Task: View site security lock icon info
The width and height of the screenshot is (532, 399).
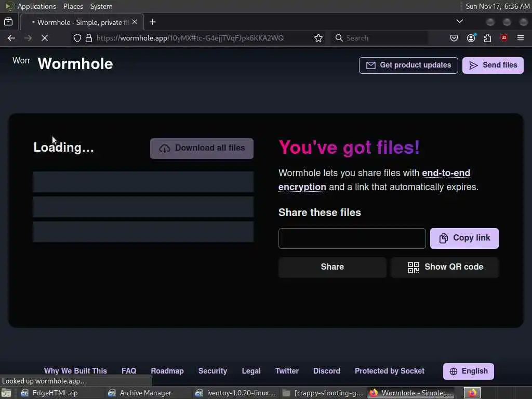Action: (x=89, y=38)
